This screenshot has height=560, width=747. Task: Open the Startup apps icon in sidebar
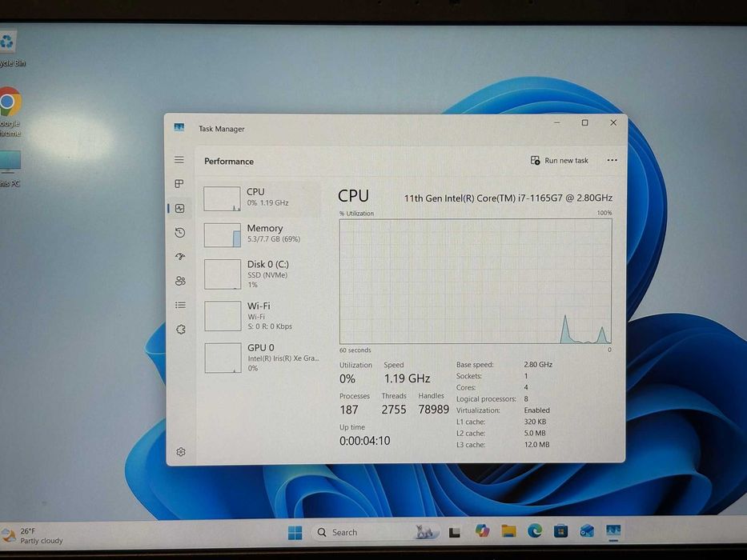click(180, 257)
